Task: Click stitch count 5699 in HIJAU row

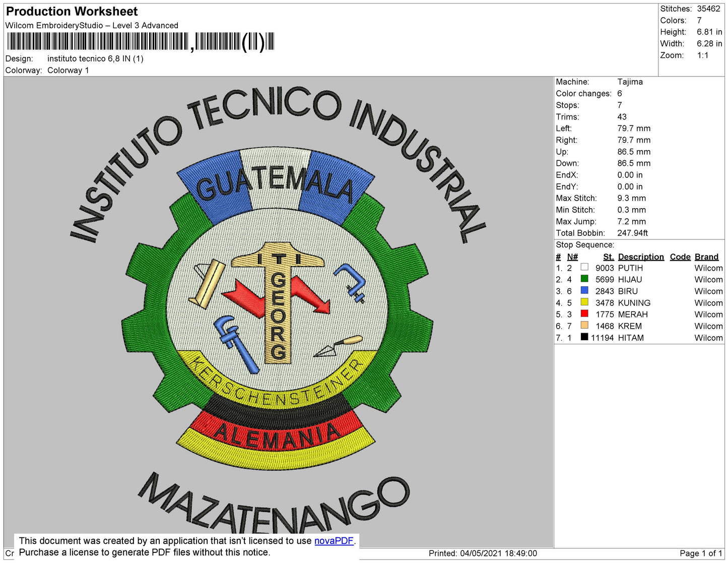Action: point(605,280)
